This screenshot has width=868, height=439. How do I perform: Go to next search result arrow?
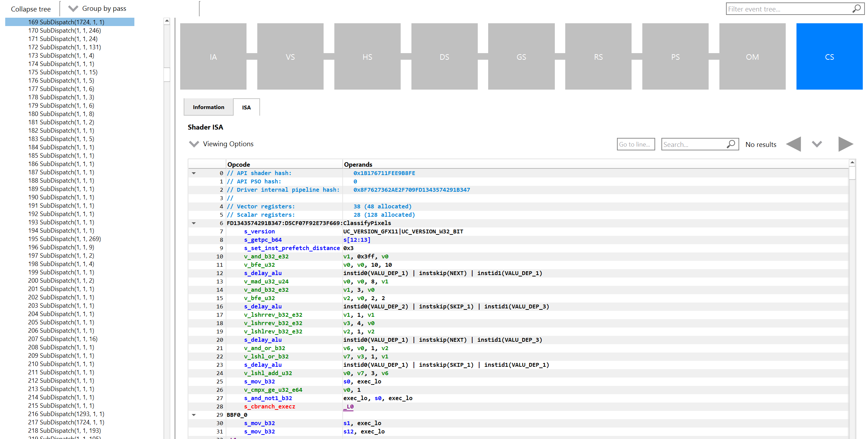click(x=845, y=144)
